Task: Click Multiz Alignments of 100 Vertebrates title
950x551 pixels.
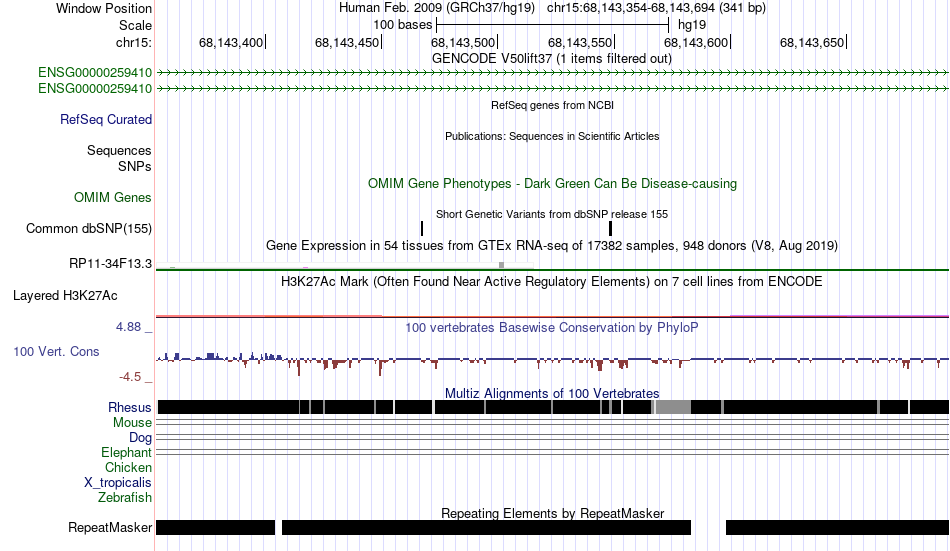Action: [552, 393]
